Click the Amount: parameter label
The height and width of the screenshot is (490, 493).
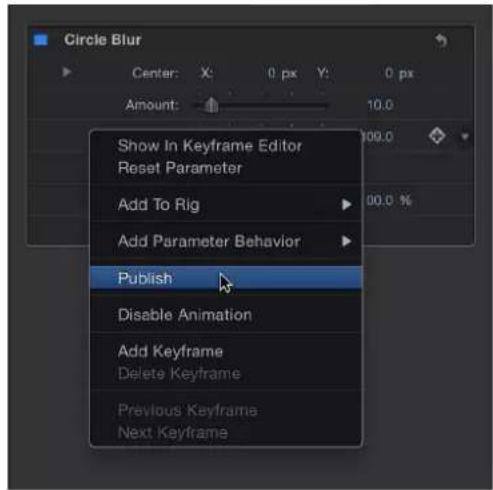[152, 105]
